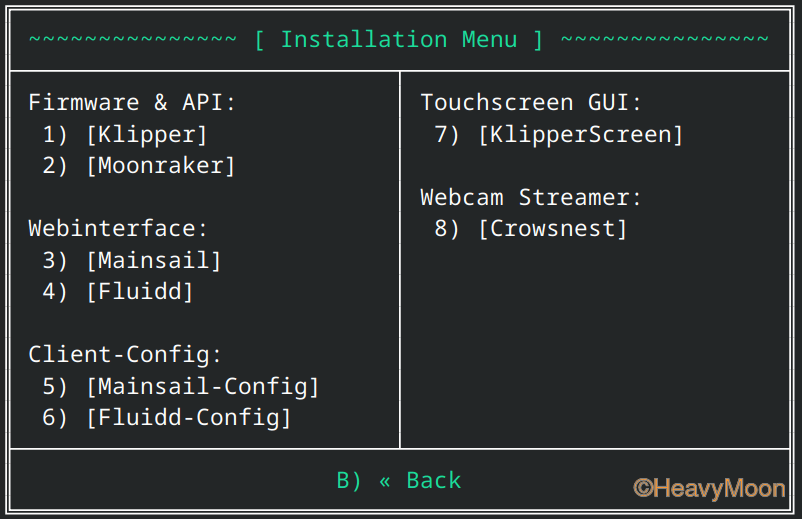Click the number 8) beside Crowsnest
Viewport: 802px width, 519px height.
click(448, 229)
